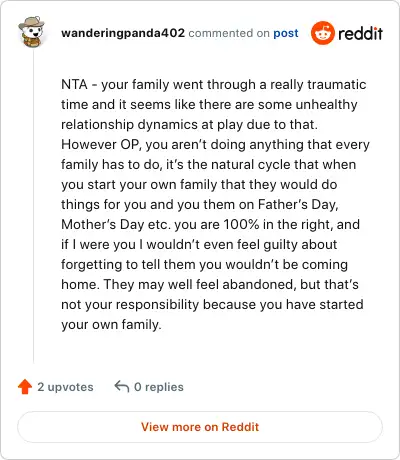
Task: Click the "However OP," words in the comment
Action: point(101,145)
